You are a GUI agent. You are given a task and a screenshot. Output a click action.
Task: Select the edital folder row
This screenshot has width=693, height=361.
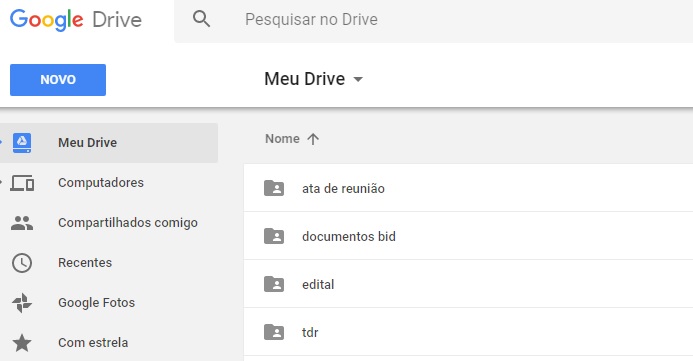coord(468,284)
